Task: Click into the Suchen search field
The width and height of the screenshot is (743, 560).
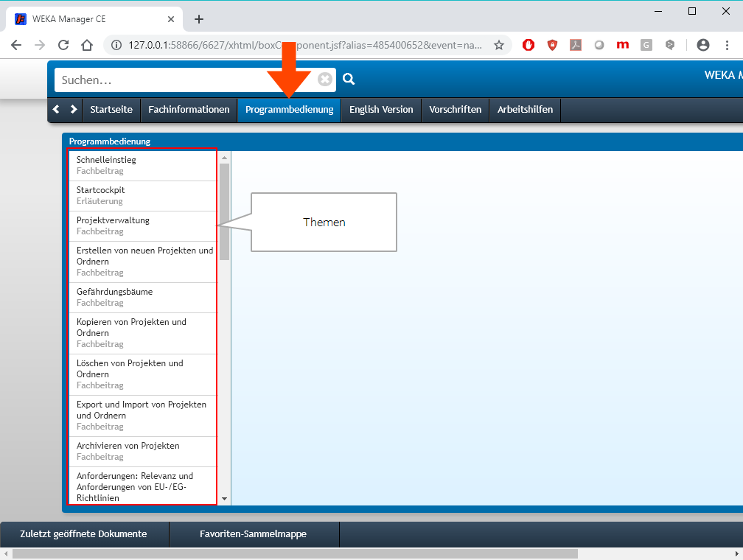Action: click(184, 80)
